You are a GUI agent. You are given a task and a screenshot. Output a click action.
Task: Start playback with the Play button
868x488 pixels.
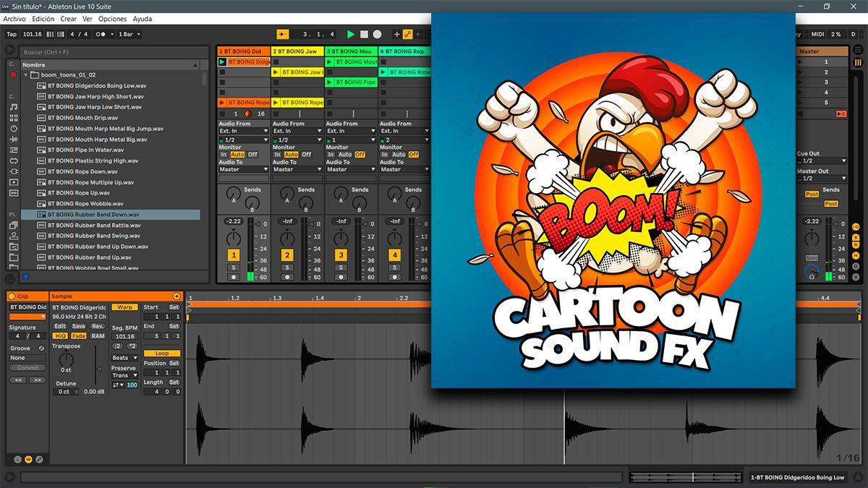pos(351,34)
